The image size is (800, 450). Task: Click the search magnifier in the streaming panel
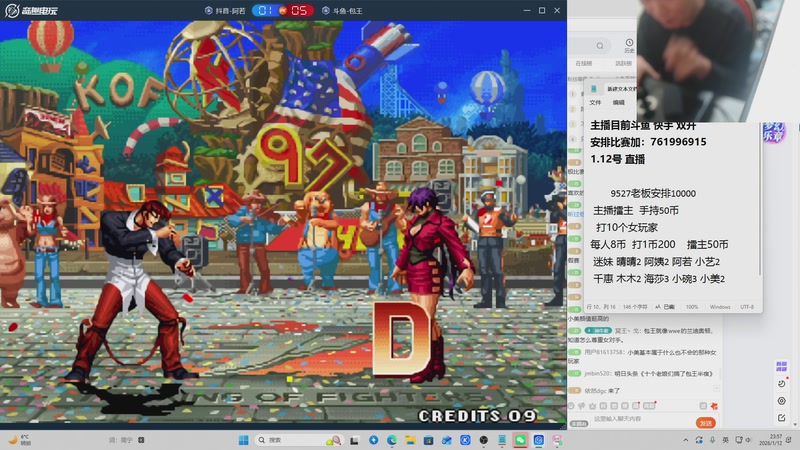coord(600,46)
